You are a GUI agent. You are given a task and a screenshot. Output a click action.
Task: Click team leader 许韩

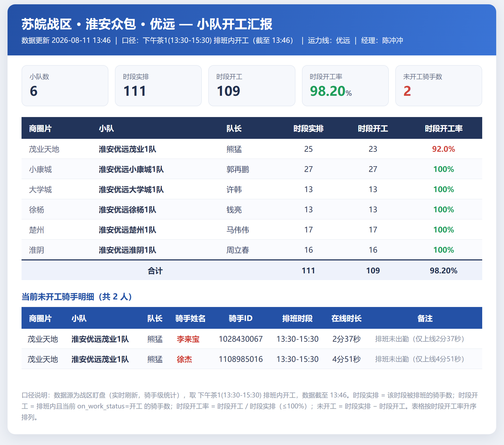click(234, 189)
